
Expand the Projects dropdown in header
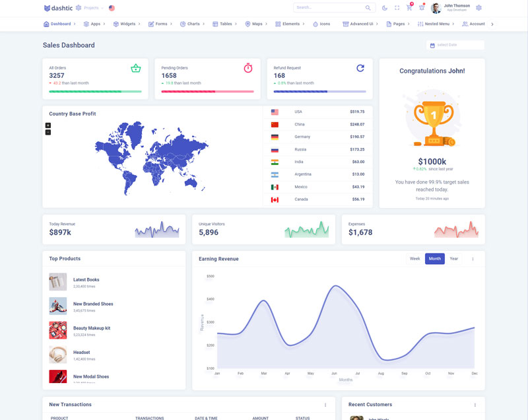90,8
